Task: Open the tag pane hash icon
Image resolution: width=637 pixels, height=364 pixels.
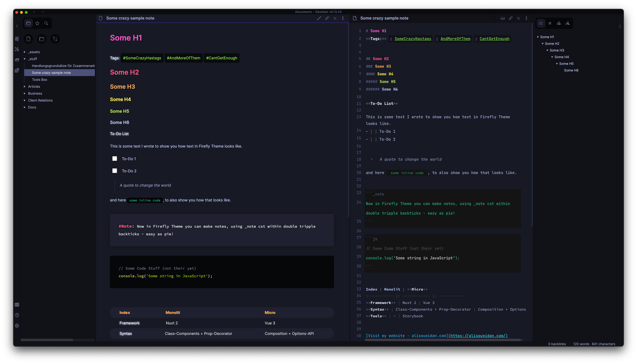Action: tap(550, 23)
